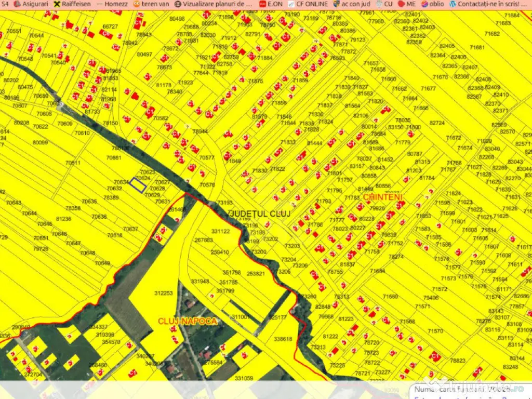Select parcel 71682 on the map
The image size is (532, 399).
click(x=491, y=34)
